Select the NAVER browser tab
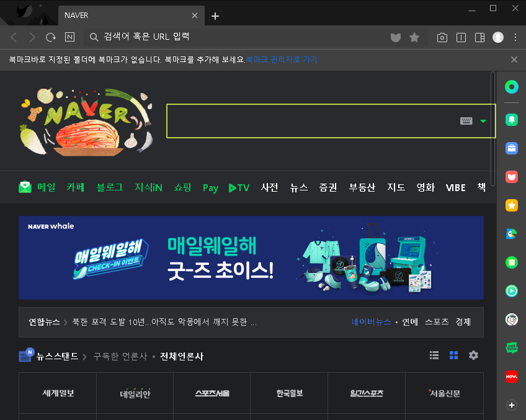The image size is (526, 420). [131, 16]
